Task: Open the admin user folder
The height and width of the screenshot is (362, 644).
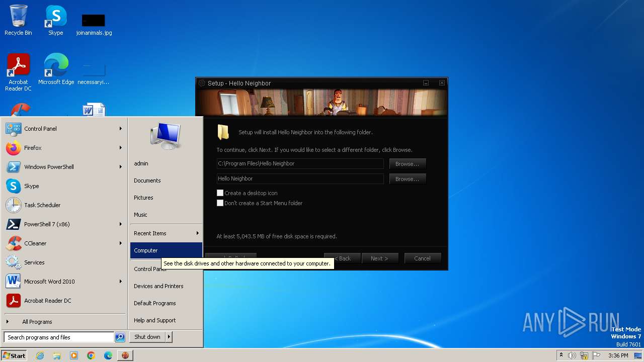Action: 166,163
